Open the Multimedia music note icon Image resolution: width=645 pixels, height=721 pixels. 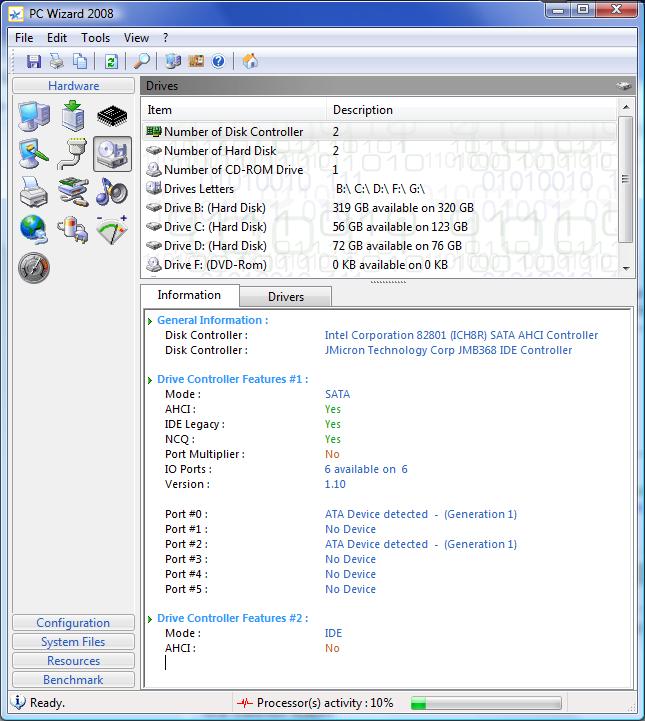point(112,191)
